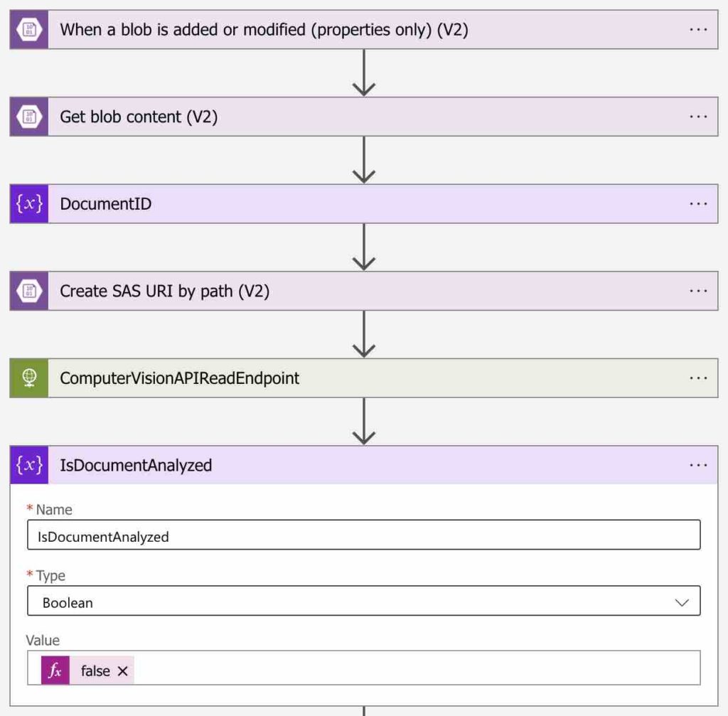
Task: Open the ellipsis menu on the blob trigger
Action: [x=700, y=29]
